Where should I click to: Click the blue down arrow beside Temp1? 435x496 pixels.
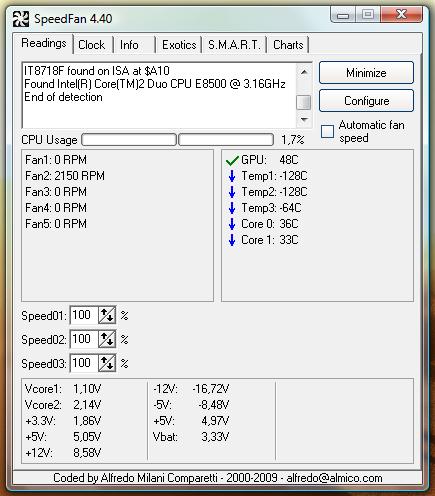[232, 176]
